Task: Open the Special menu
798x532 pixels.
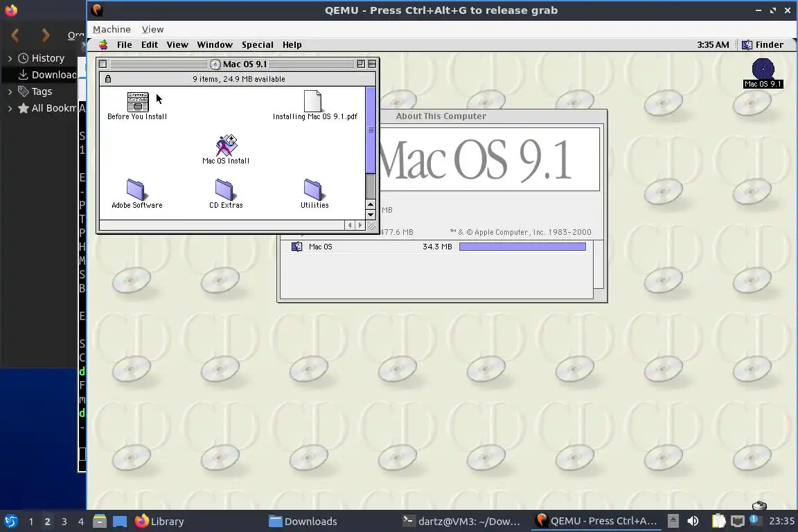Action: (x=258, y=45)
